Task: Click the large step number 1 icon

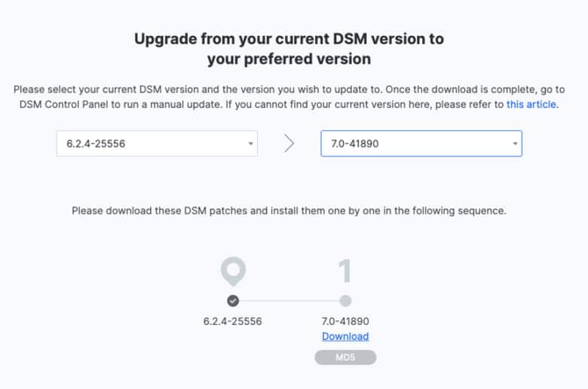Action: tap(345, 271)
